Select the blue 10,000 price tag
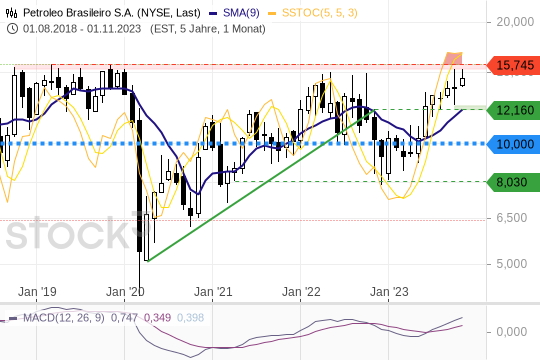Screen dimensions: 540x360 513,144
